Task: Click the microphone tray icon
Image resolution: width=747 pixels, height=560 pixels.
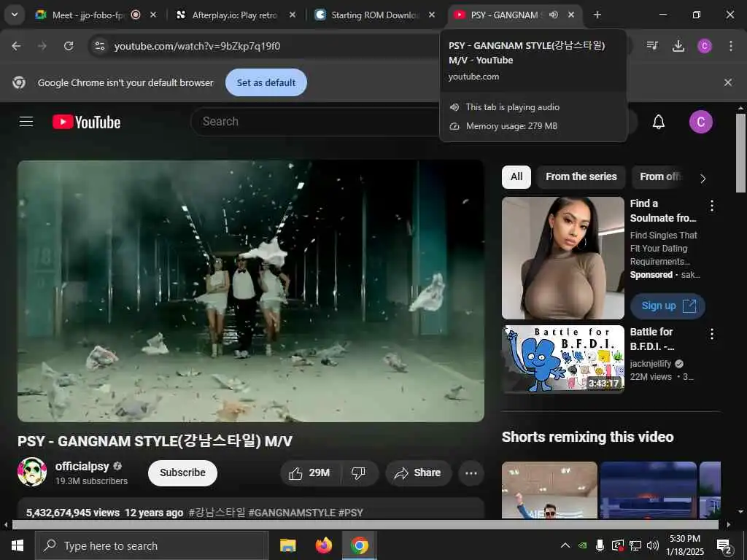Action: point(600,545)
